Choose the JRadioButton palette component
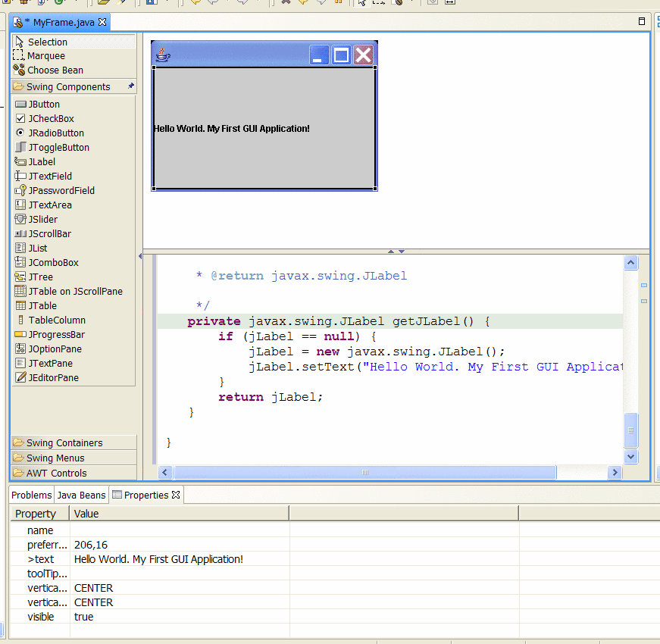 (x=55, y=133)
